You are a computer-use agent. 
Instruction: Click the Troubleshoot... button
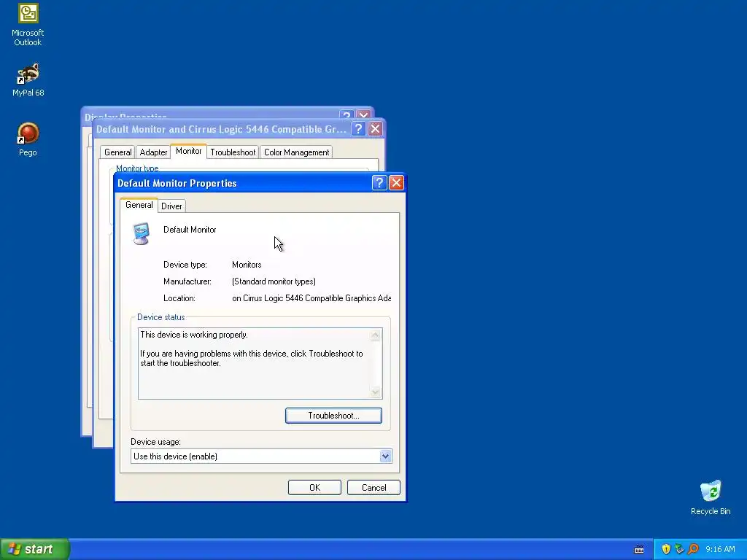pos(333,415)
